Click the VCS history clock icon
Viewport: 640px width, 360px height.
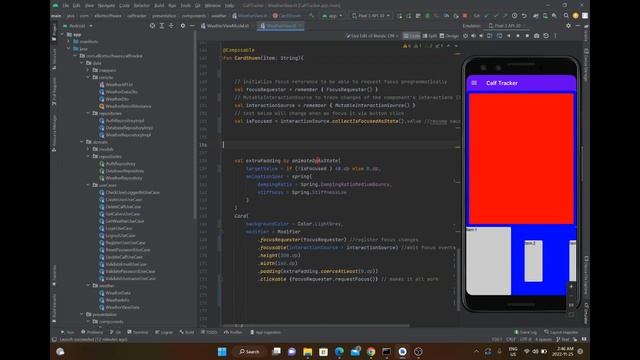click(x=515, y=16)
